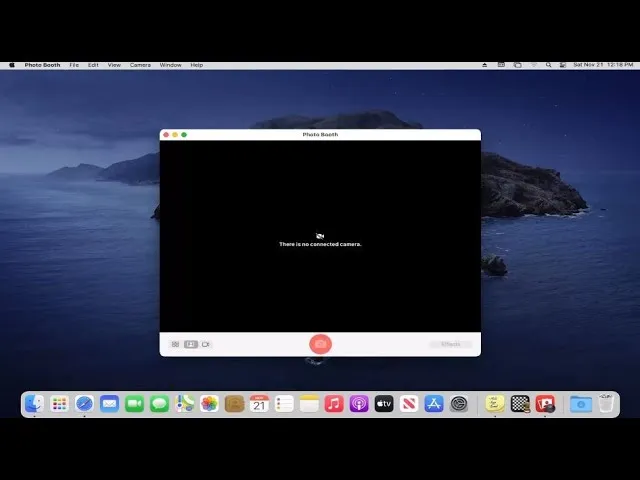The image size is (640, 480).
Task: Open Reminders from the Dock
Action: click(x=284, y=404)
